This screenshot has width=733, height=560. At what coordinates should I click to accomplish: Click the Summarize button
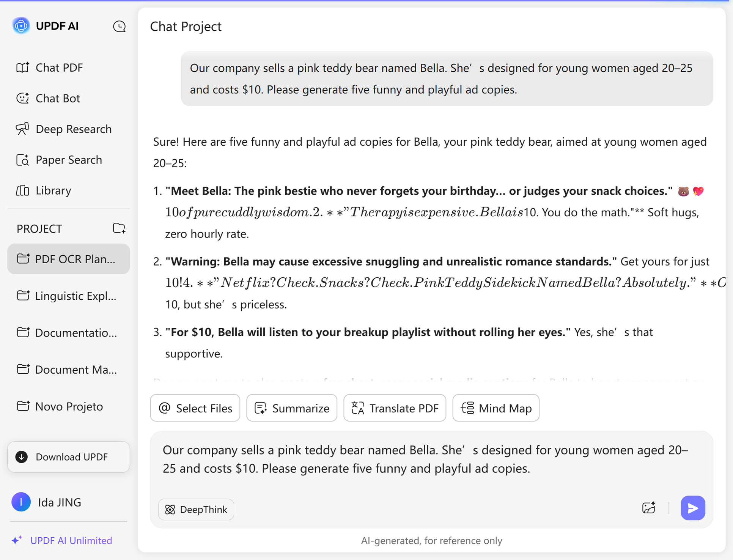tap(292, 408)
